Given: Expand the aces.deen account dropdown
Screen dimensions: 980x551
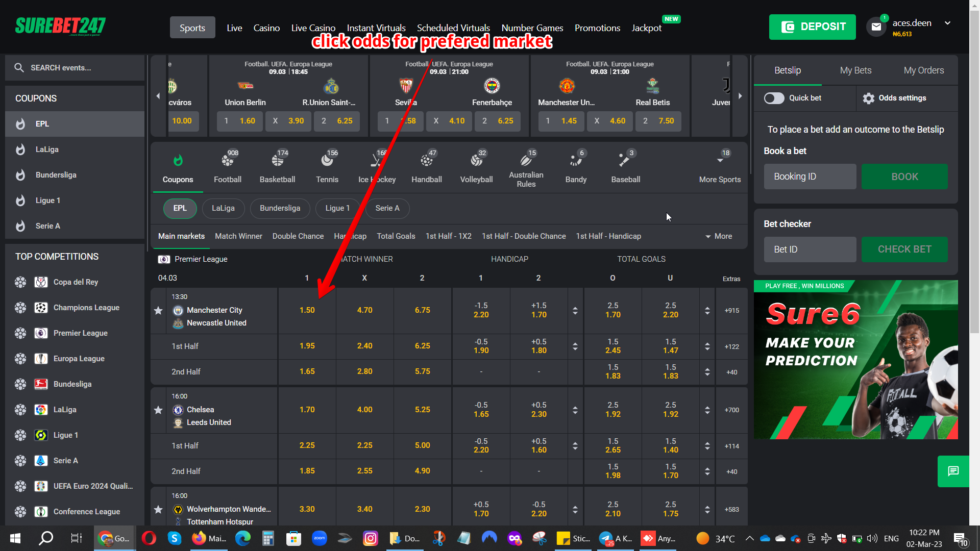Looking at the screenshot, I should pos(948,23).
